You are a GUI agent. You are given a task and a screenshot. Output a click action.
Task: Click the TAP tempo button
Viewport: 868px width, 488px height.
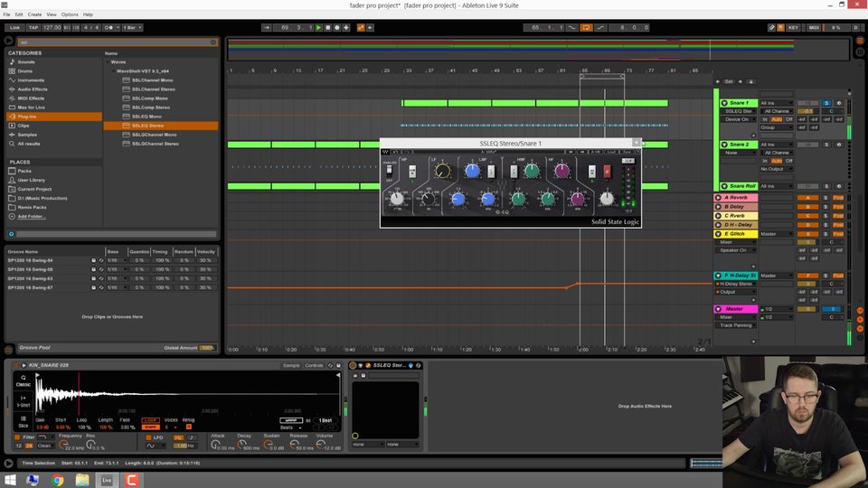tap(33, 28)
